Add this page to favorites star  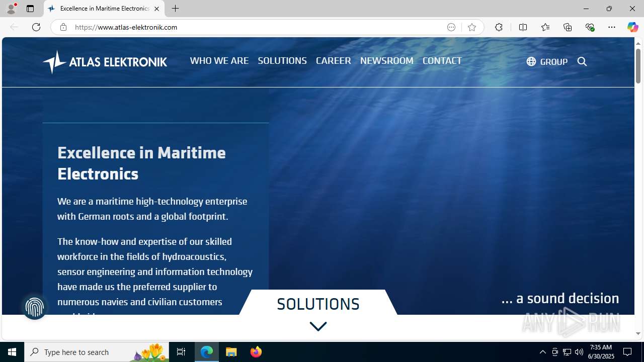471,27
